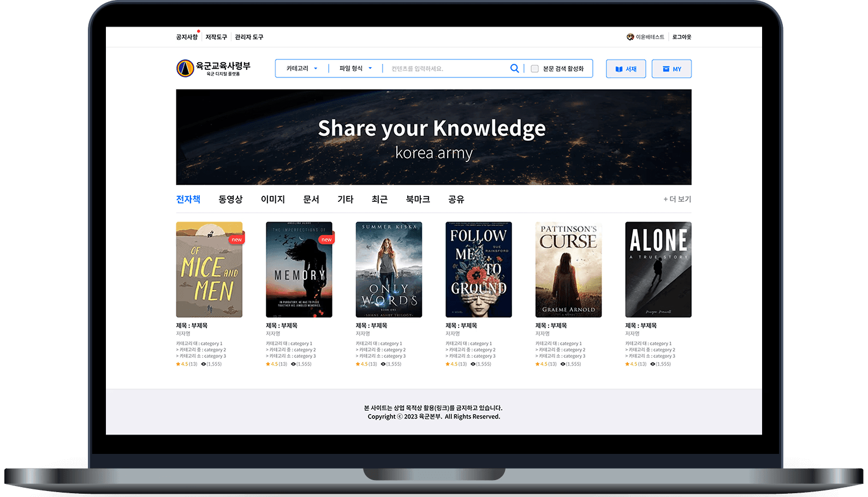Switch to the 북마크 tab
This screenshot has width=868, height=497.
pos(418,200)
